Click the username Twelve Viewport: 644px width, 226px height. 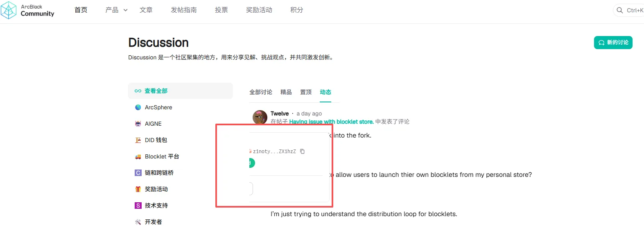[280, 113]
